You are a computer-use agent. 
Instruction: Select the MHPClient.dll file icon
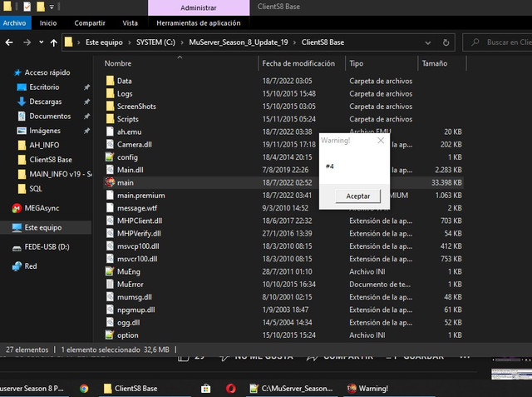110,221
